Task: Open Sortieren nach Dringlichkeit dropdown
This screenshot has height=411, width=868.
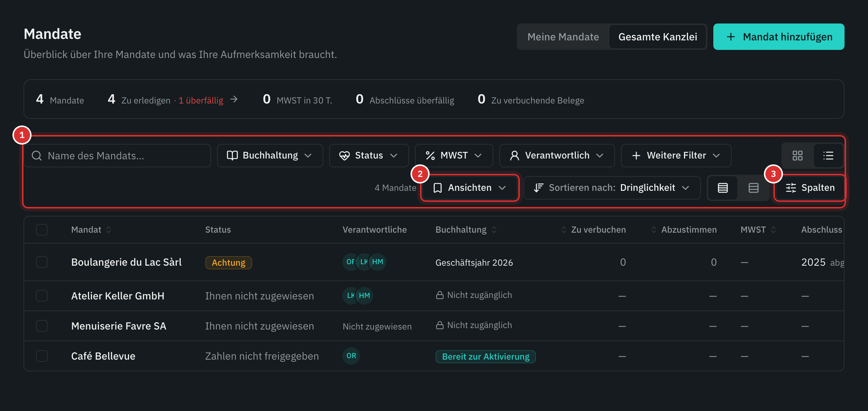Action: (612, 188)
